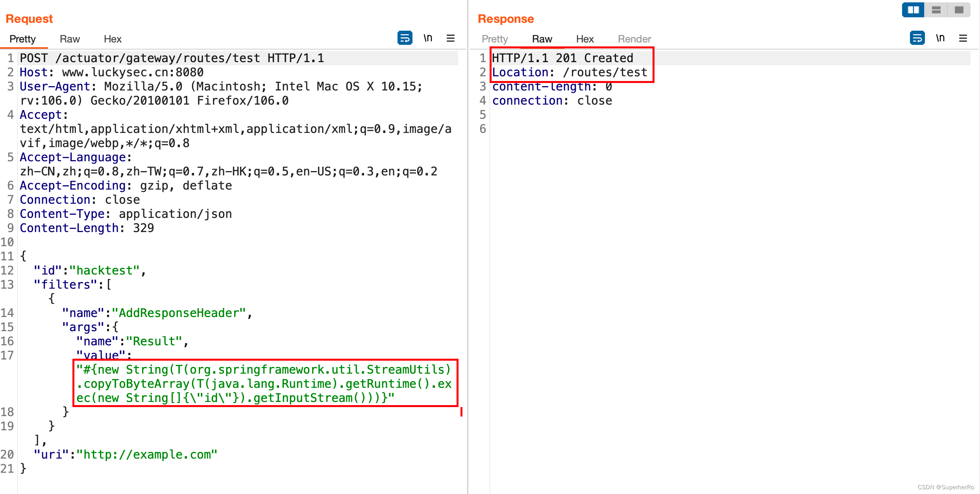
Task: Click the Accept header media types value
Action: pos(236,136)
